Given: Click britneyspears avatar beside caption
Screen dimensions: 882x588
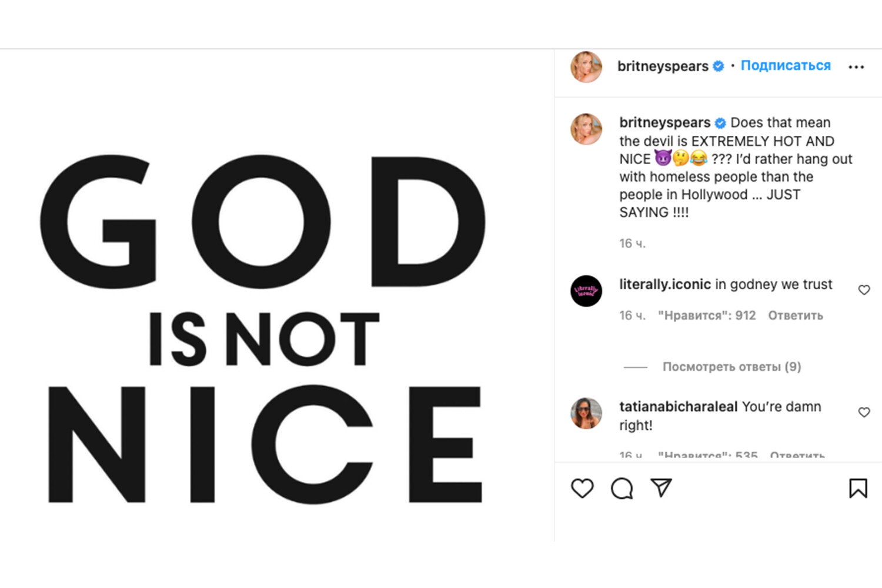Looking at the screenshot, I should [x=586, y=129].
